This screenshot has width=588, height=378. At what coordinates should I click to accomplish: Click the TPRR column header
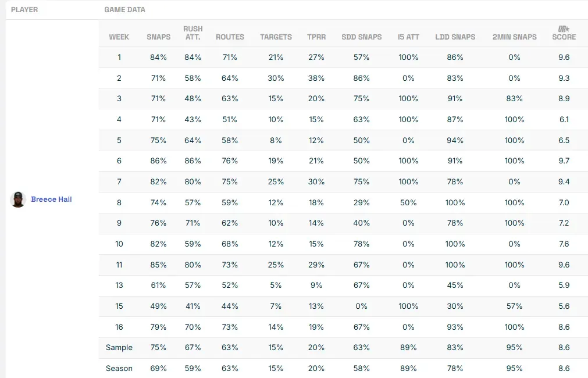pyautogui.click(x=316, y=37)
